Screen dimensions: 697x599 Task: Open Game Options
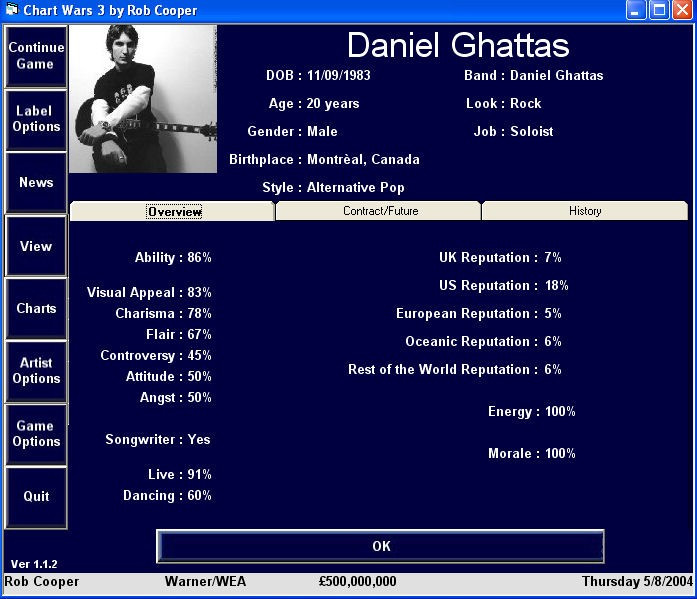[36, 434]
